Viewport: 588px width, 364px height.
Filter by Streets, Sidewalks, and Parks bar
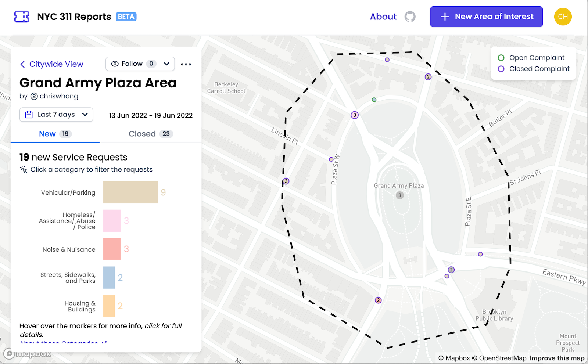coord(109,278)
